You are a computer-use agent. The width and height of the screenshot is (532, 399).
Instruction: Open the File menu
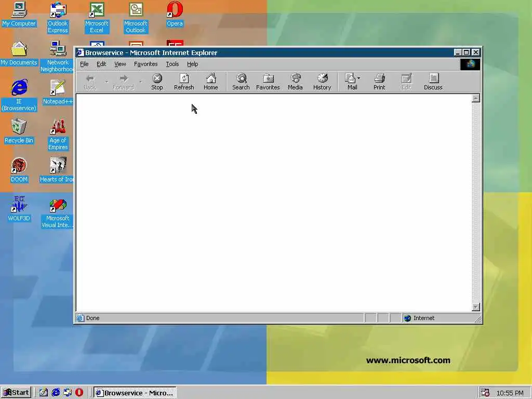pos(84,64)
